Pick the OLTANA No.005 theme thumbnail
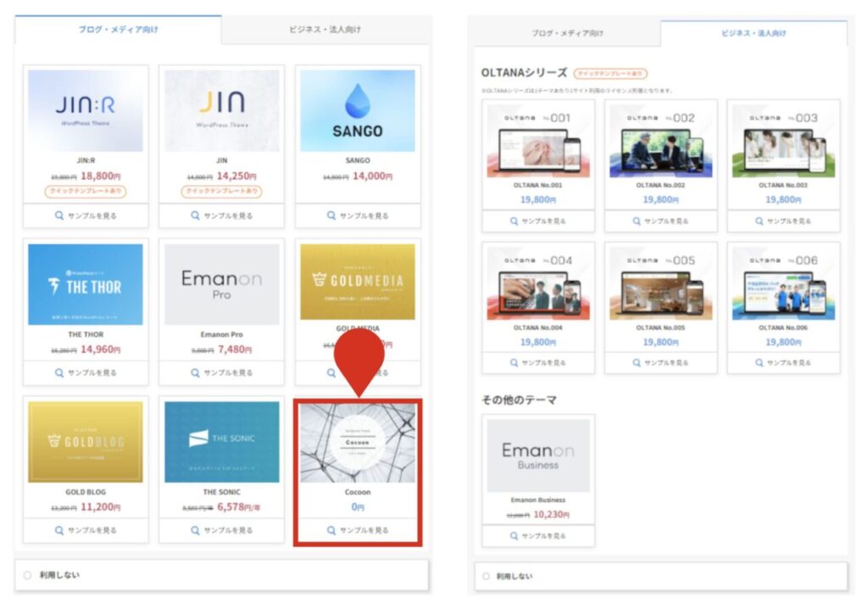This screenshot has width=868, height=604. click(x=660, y=283)
